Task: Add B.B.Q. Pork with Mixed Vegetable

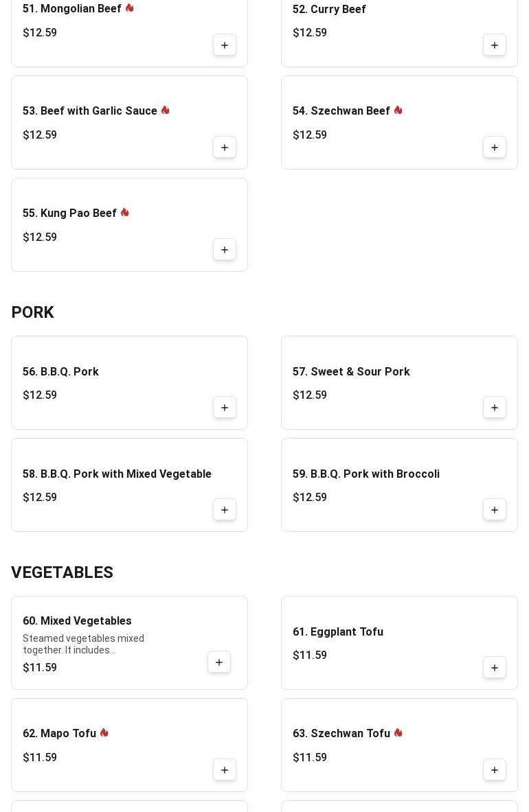Action: 225,510
